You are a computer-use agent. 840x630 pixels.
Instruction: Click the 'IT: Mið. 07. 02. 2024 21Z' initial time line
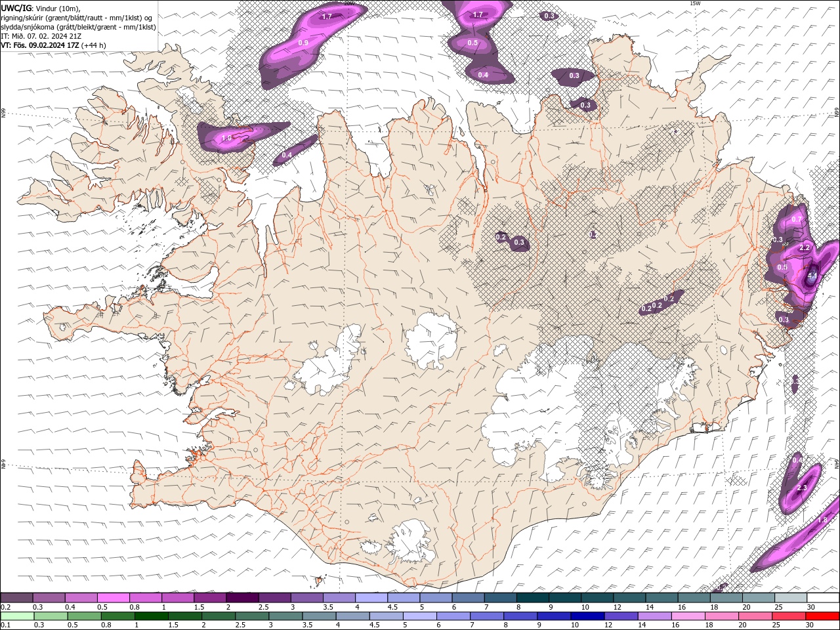41,36
